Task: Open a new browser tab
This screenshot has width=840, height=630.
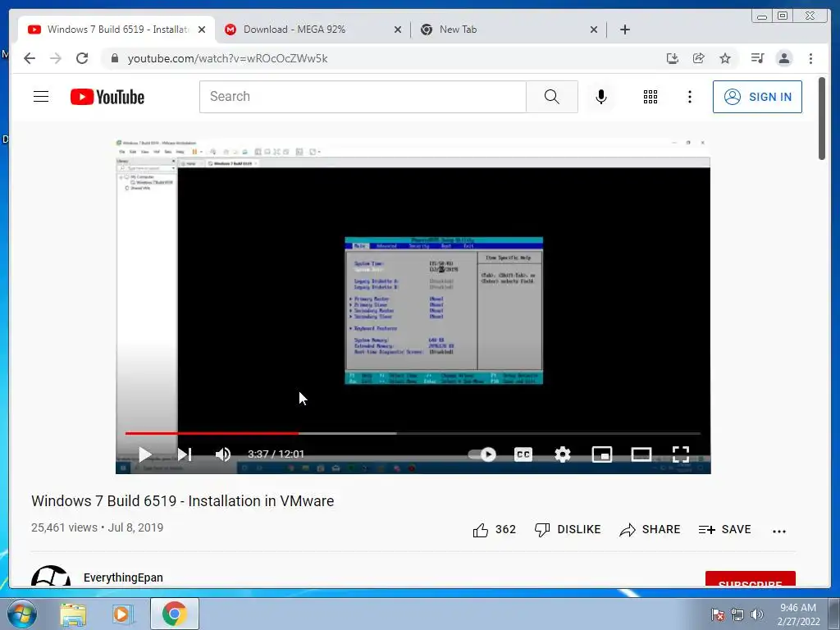Action: (624, 30)
